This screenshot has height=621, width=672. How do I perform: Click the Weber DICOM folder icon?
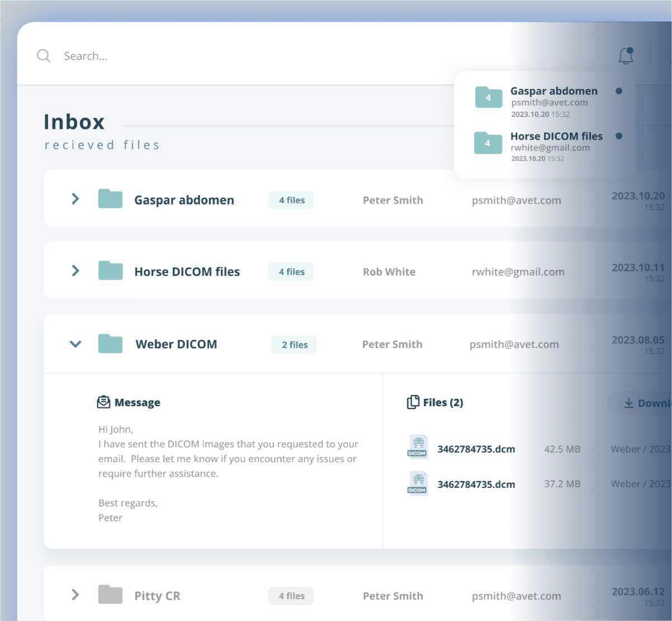pos(110,344)
